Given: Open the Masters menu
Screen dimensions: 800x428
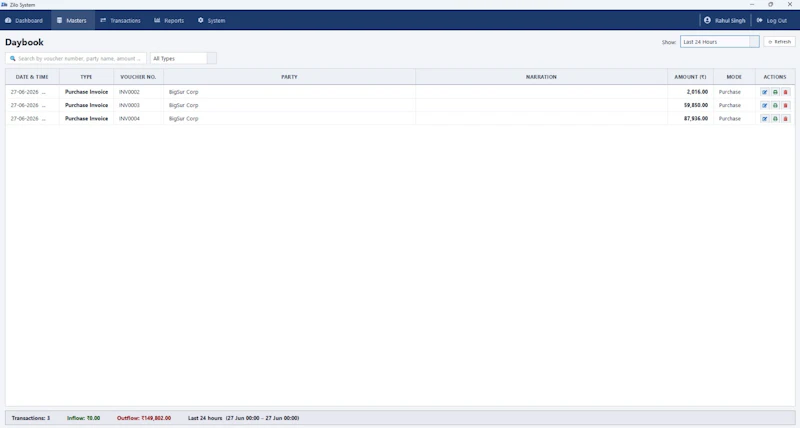Looking at the screenshot, I should click(72, 20).
